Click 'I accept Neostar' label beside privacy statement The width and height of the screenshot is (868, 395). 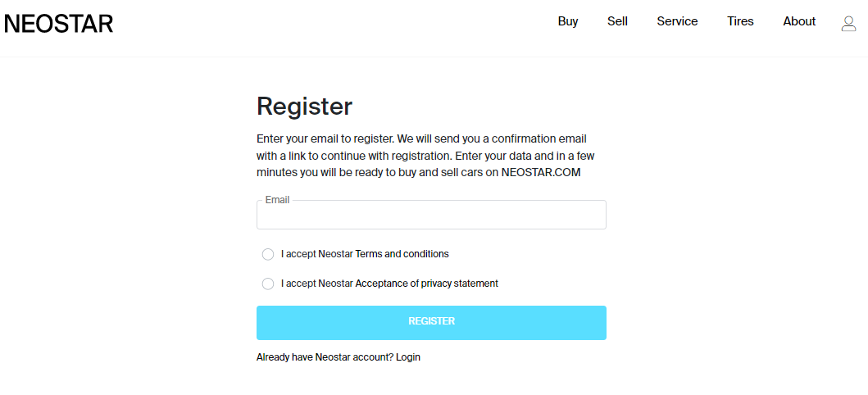point(317,284)
